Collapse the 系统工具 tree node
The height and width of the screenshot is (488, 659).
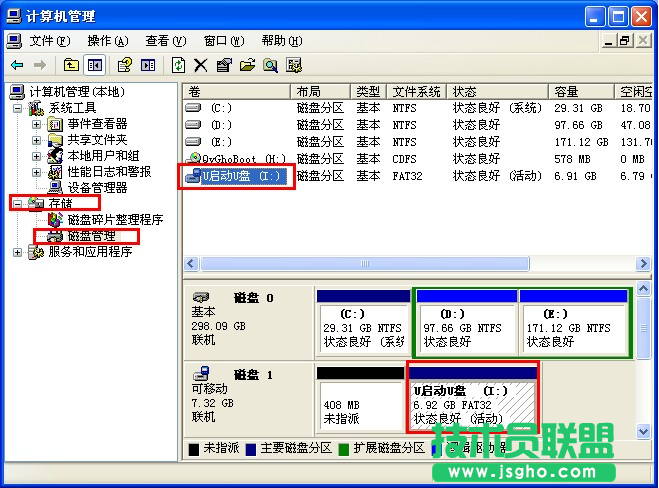point(17,108)
